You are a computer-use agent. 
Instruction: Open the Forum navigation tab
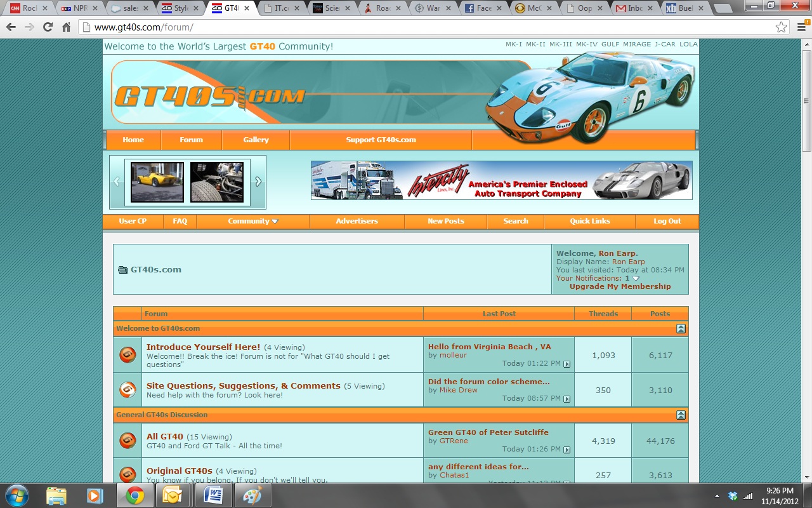(191, 140)
